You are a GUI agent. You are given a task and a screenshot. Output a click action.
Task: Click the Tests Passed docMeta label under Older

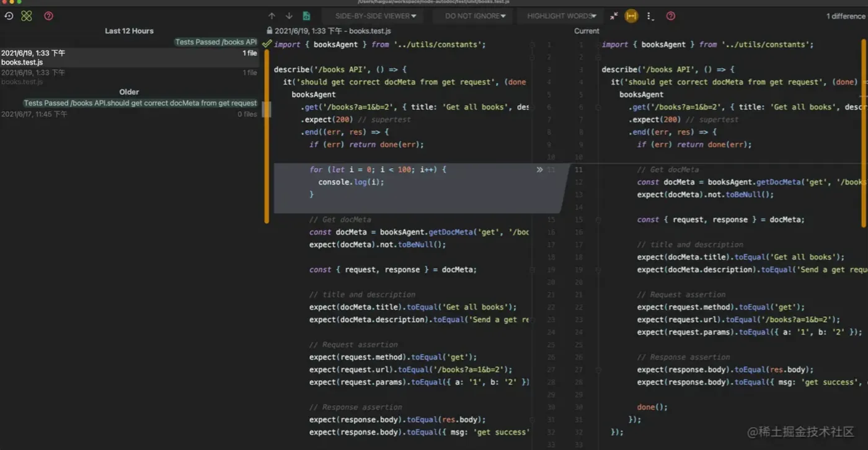tap(140, 103)
